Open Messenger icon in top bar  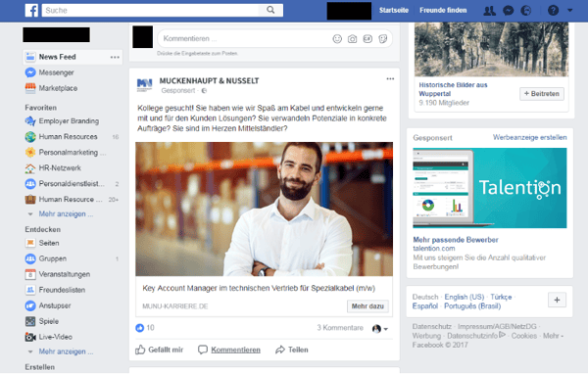pos(508,11)
